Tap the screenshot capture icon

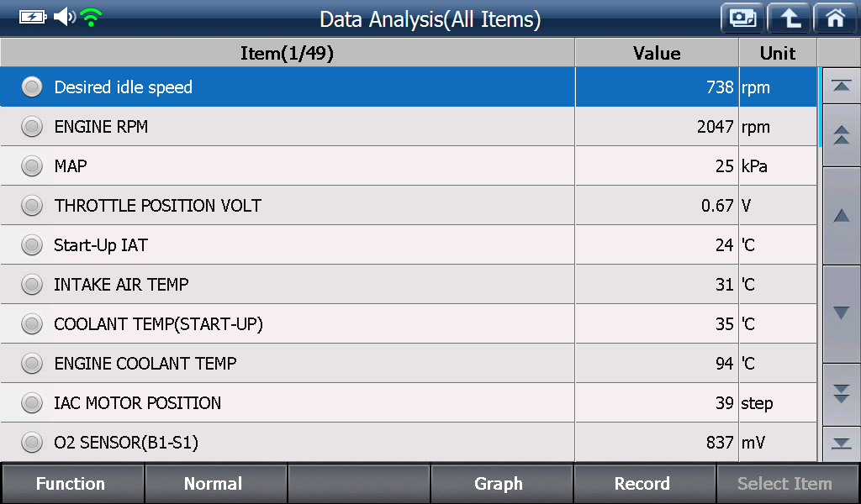coord(742,18)
